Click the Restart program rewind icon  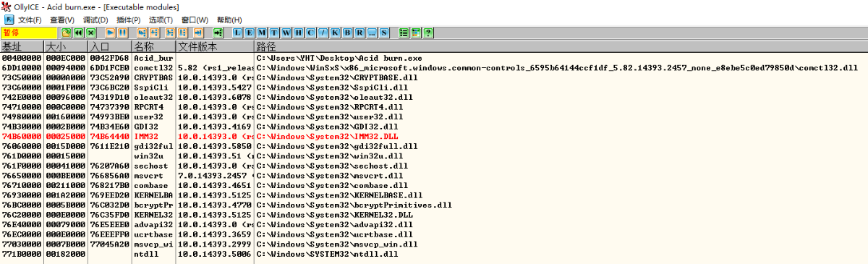pyautogui.click(x=78, y=33)
